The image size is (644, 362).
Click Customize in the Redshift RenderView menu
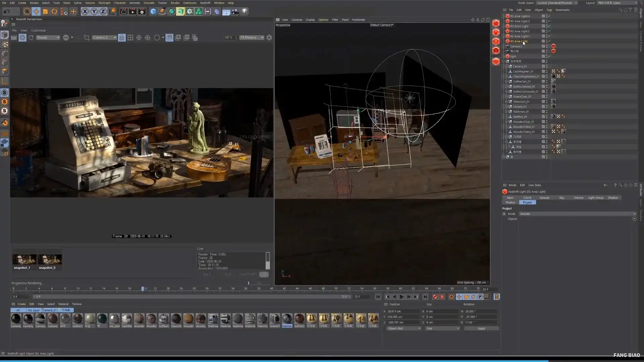coord(38,30)
